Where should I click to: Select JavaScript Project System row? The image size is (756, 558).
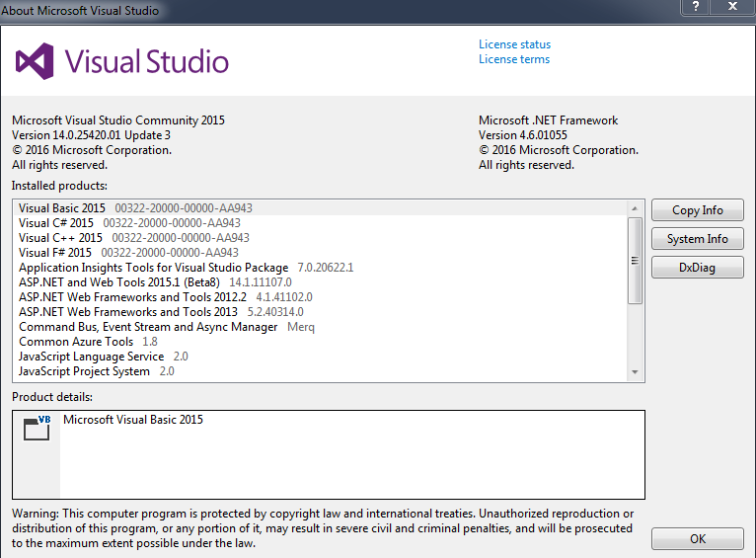point(320,371)
